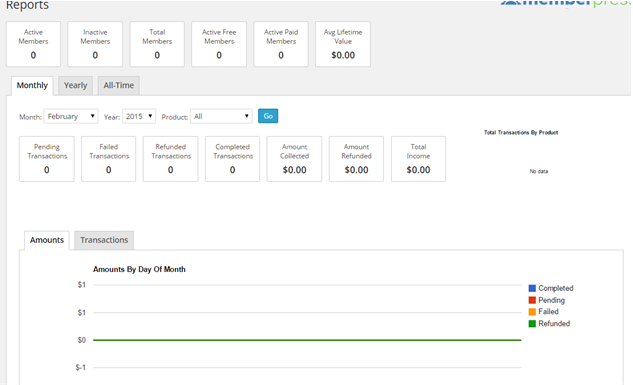
Task: Click the 'Pending' legend label
Action: click(x=551, y=300)
